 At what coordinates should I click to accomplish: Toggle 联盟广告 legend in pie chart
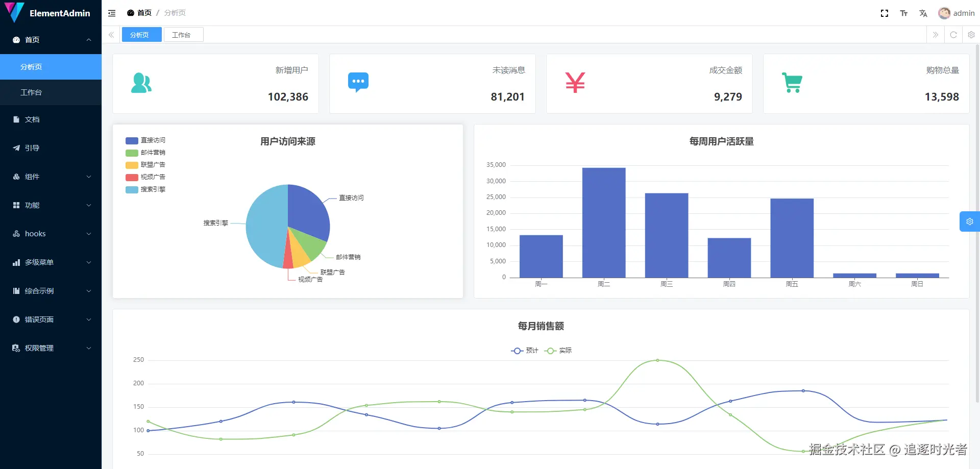pos(145,165)
